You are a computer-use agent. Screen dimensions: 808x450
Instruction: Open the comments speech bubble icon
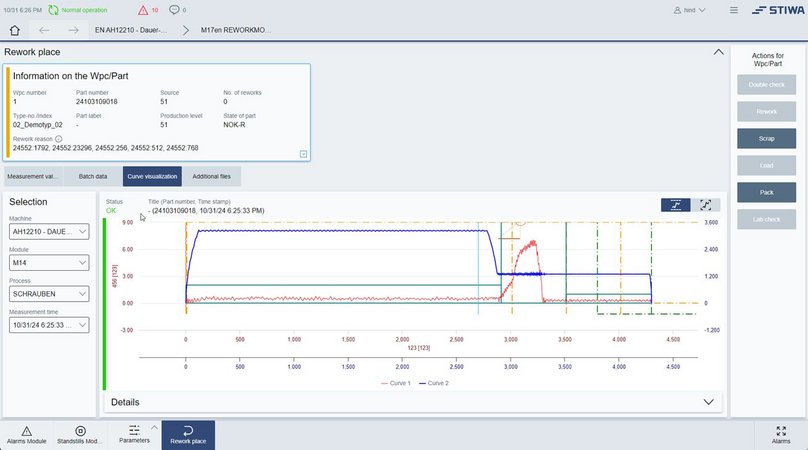173,10
